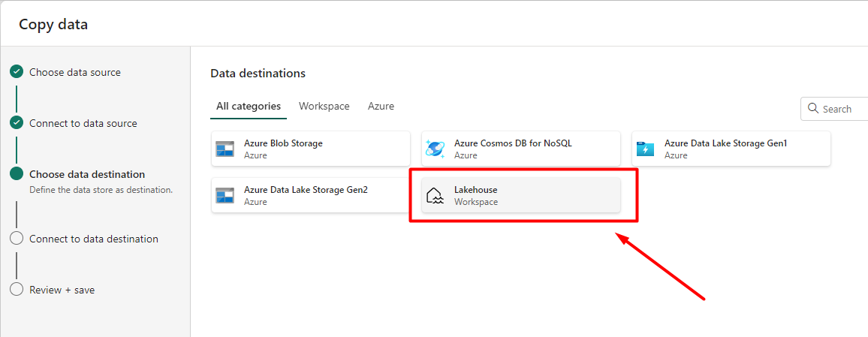Click the filled circle for Choose data destination
The image size is (868, 337).
pyautogui.click(x=17, y=174)
